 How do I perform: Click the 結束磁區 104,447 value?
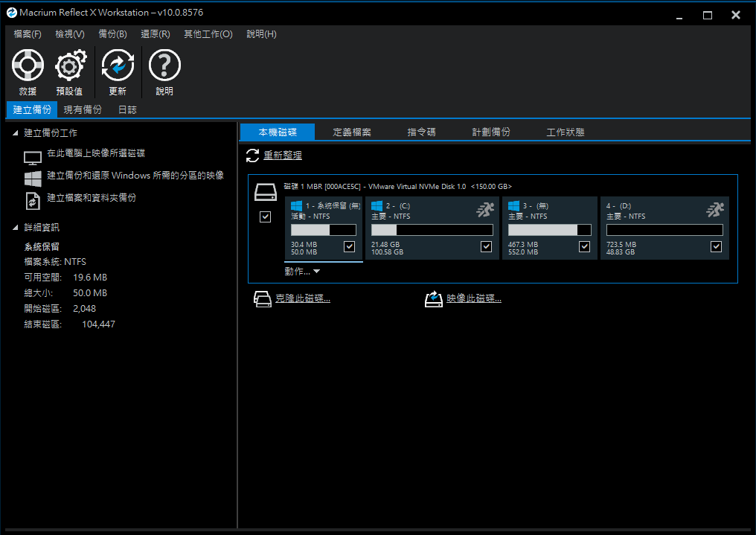[98, 324]
